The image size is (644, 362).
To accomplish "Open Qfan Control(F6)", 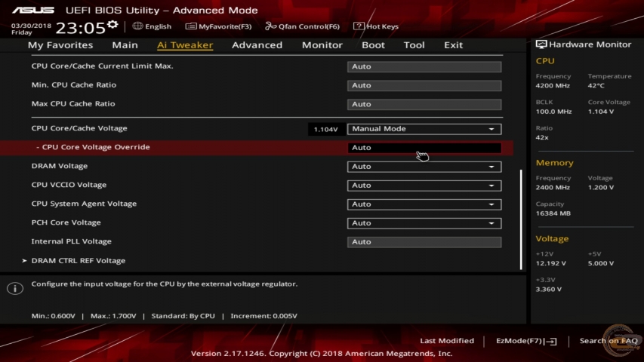I will (x=302, y=26).
